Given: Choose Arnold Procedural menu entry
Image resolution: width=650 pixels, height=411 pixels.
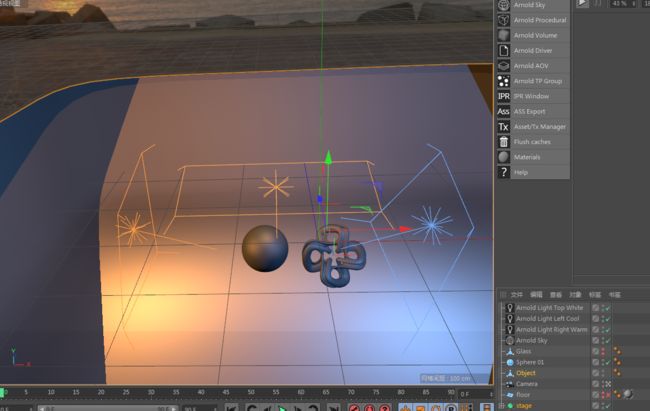Looking at the screenshot, I should pyautogui.click(x=540, y=20).
